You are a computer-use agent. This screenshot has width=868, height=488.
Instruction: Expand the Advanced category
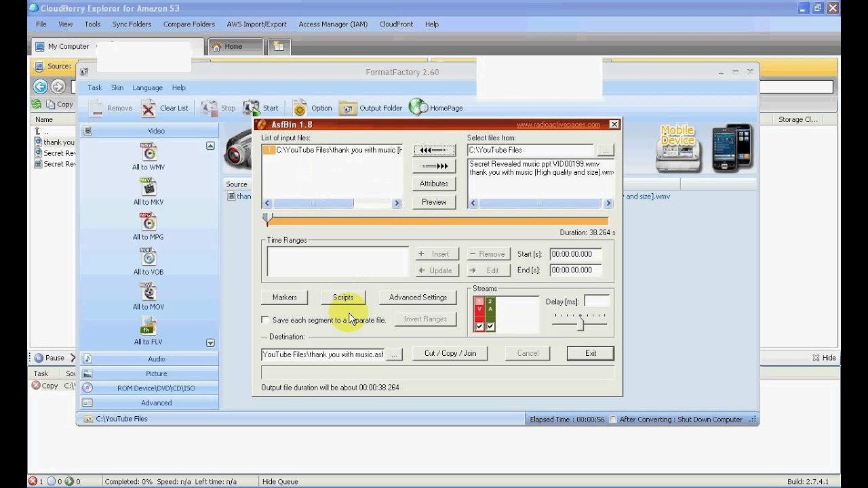(x=149, y=403)
